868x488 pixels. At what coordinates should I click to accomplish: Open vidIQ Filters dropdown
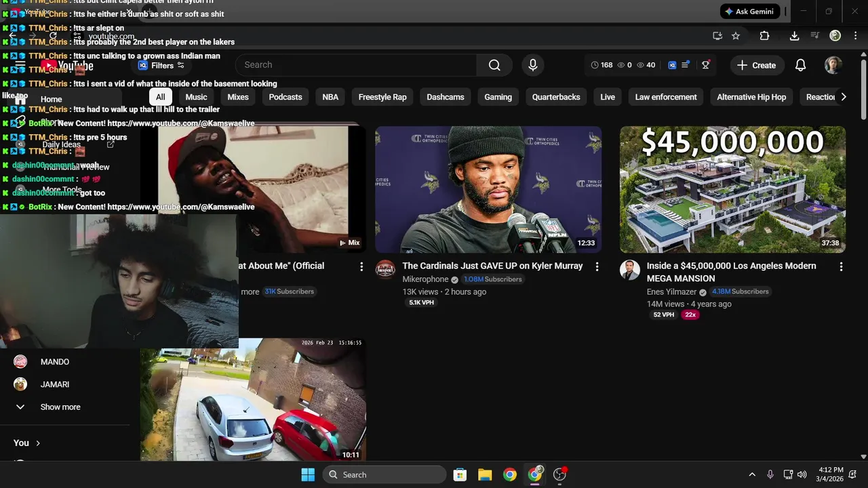[161, 66]
